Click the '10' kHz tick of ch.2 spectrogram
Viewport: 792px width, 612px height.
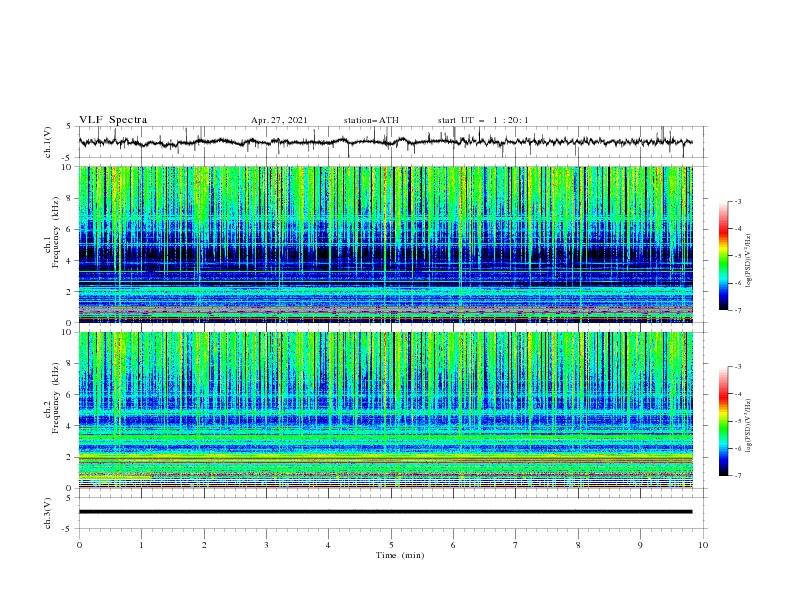pyautogui.click(x=68, y=332)
